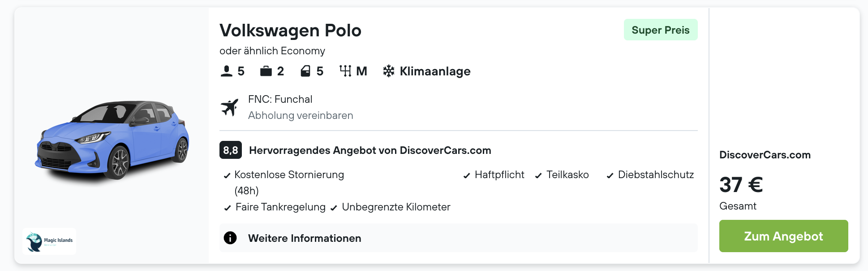Click the snowflake air conditioning icon

coord(389,71)
